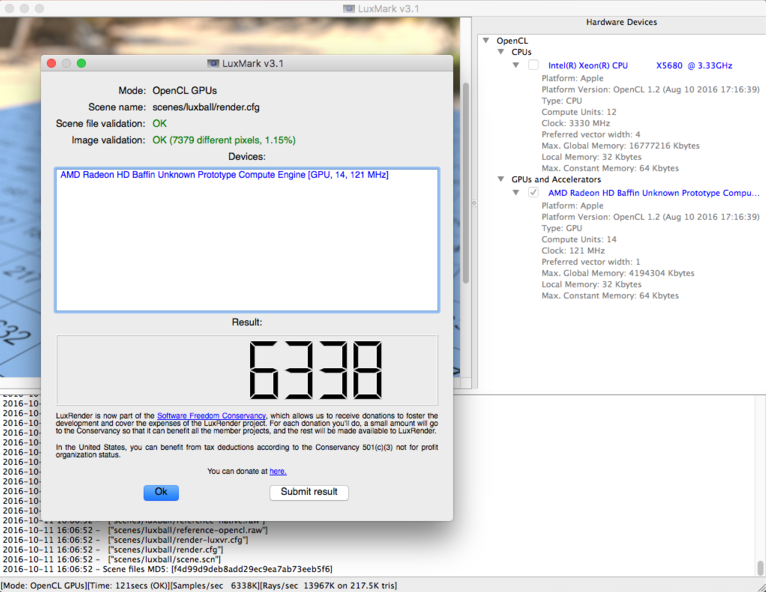This screenshot has height=592, width=766.
Task: Click the Ok button in the result dialog
Action: (x=161, y=492)
